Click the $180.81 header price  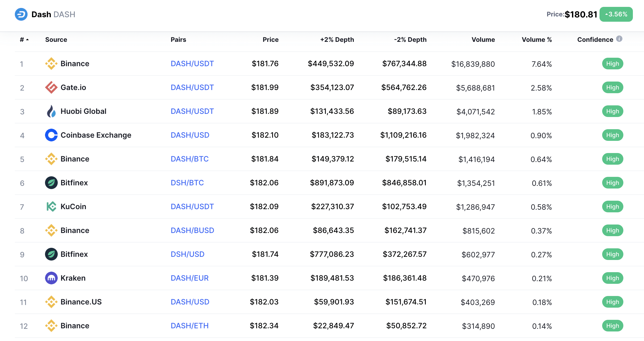pyautogui.click(x=581, y=14)
